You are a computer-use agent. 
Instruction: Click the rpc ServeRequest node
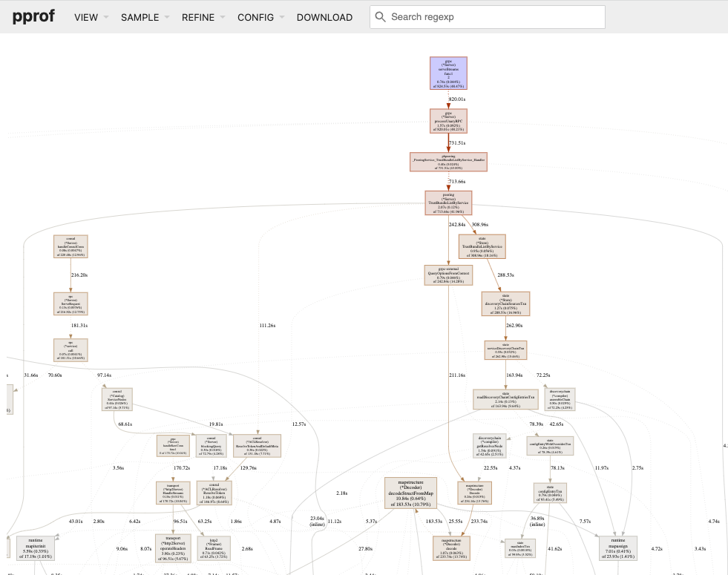[70, 303]
